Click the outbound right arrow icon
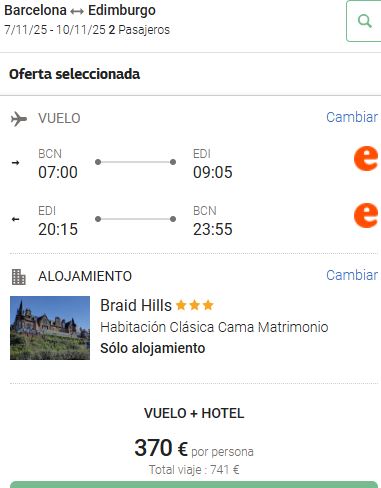381x488 pixels. (15, 163)
